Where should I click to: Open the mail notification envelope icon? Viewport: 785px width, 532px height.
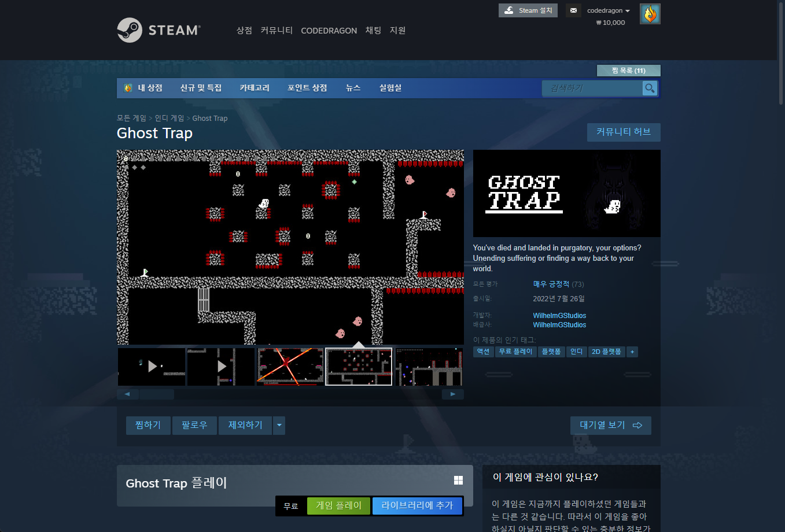[573, 10]
